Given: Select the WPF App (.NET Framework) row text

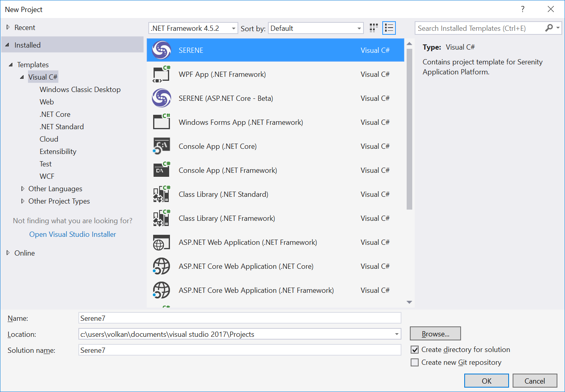Looking at the screenshot, I should pyautogui.click(x=222, y=74).
